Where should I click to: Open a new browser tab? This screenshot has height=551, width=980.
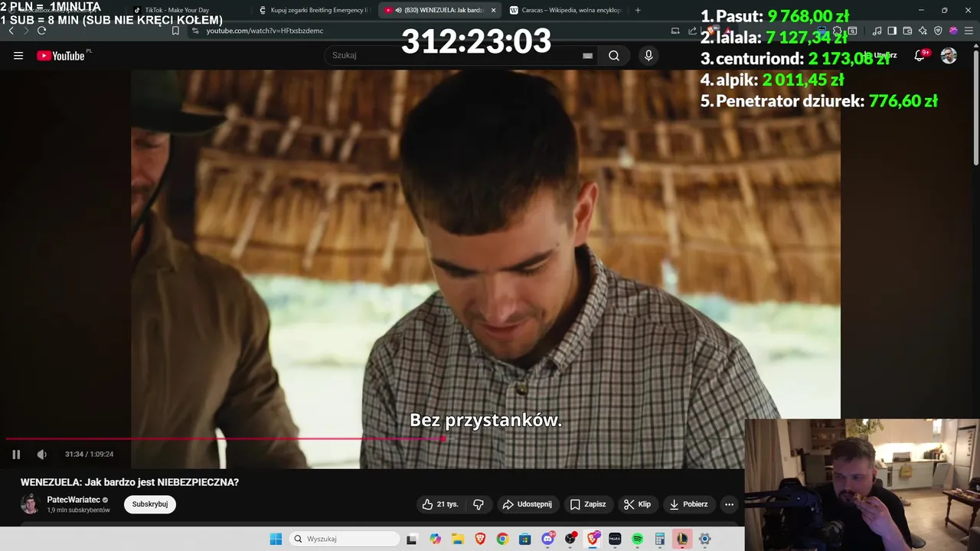click(x=638, y=11)
